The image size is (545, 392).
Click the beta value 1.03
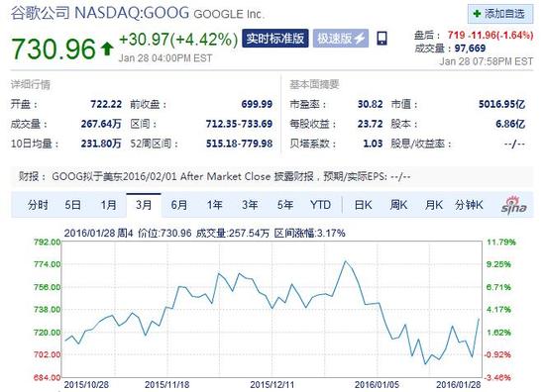tap(373, 144)
